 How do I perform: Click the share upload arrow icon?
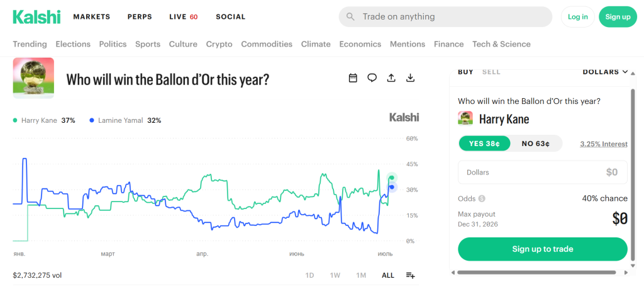pyautogui.click(x=391, y=77)
